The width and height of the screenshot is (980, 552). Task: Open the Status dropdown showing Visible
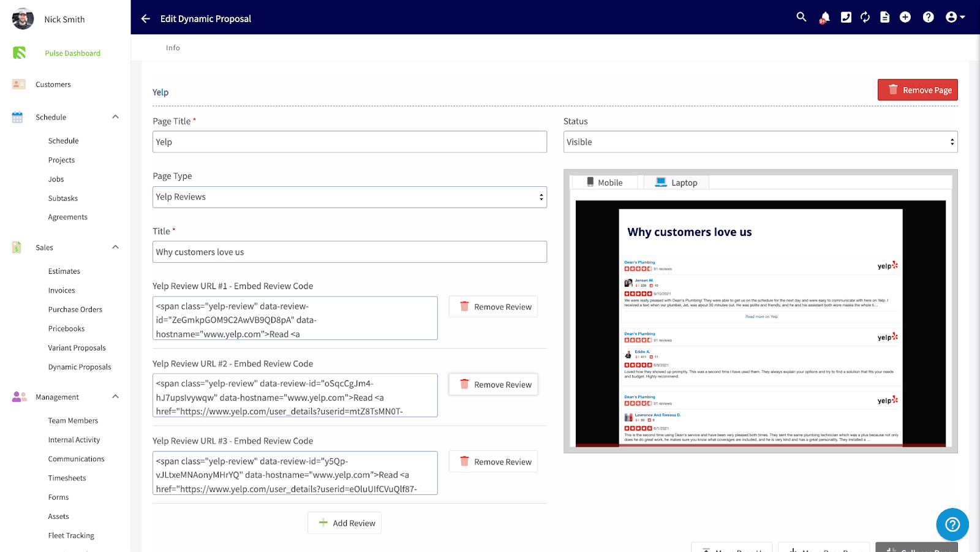click(x=759, y=142)
